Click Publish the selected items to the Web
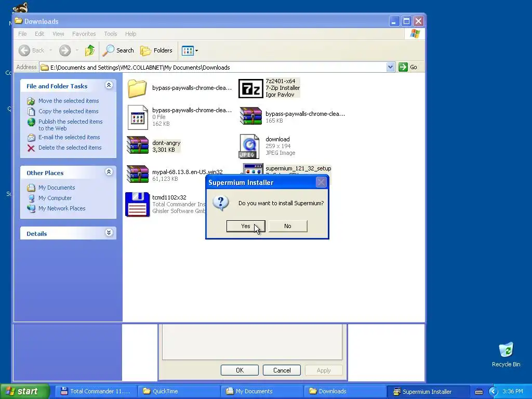Screen dimensions: 532x399 tap(70, 125)
